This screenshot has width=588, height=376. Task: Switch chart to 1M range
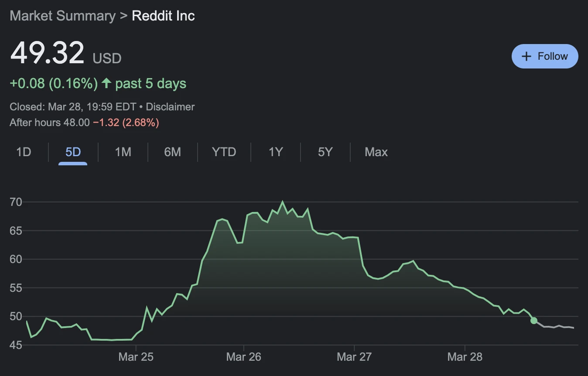[x=123, y=152]
